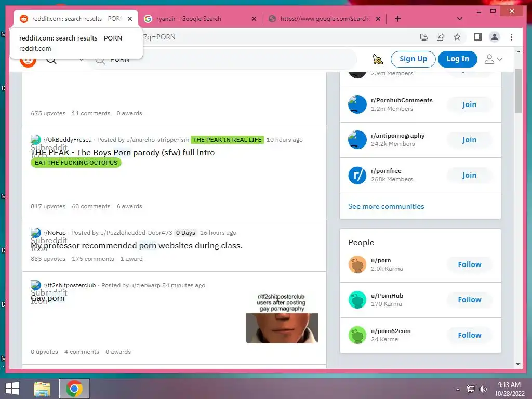This screenshot has height=399, width=532.
Task: Click the r/pornfree community avatar icon
Action: click(x=357, y=175)
